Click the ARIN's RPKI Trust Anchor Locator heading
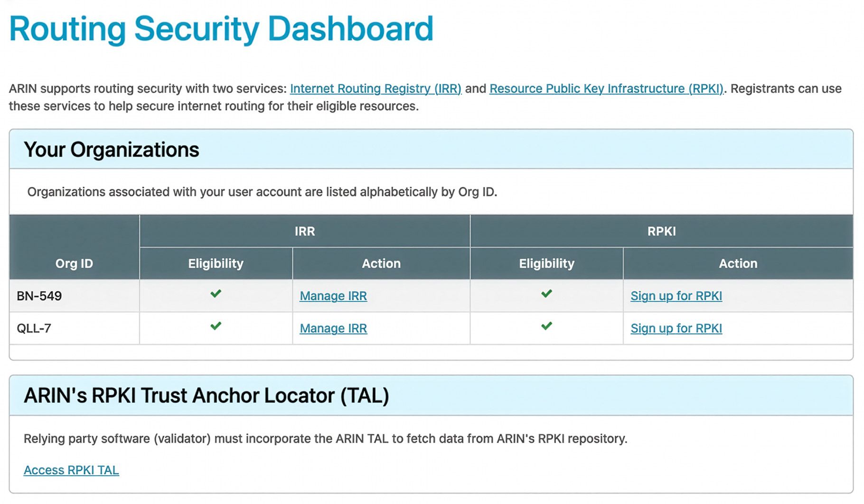This screenshot has height=504, width=864. 207,395
